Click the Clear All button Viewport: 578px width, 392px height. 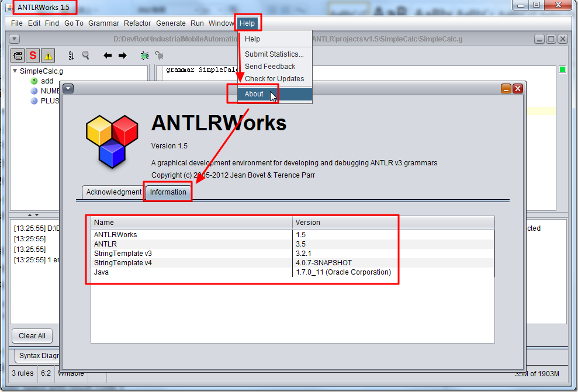(32, 336)
